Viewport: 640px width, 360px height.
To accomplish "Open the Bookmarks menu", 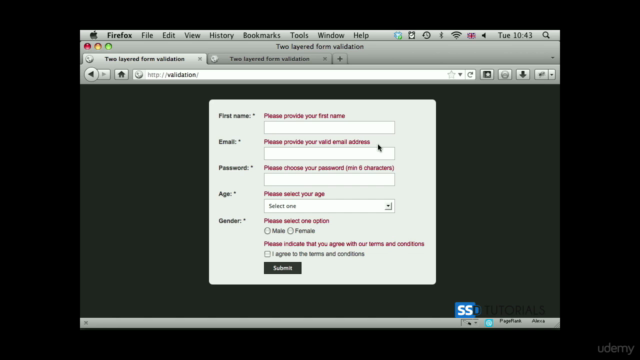I will pyautogui.click(x=262, y=36).
